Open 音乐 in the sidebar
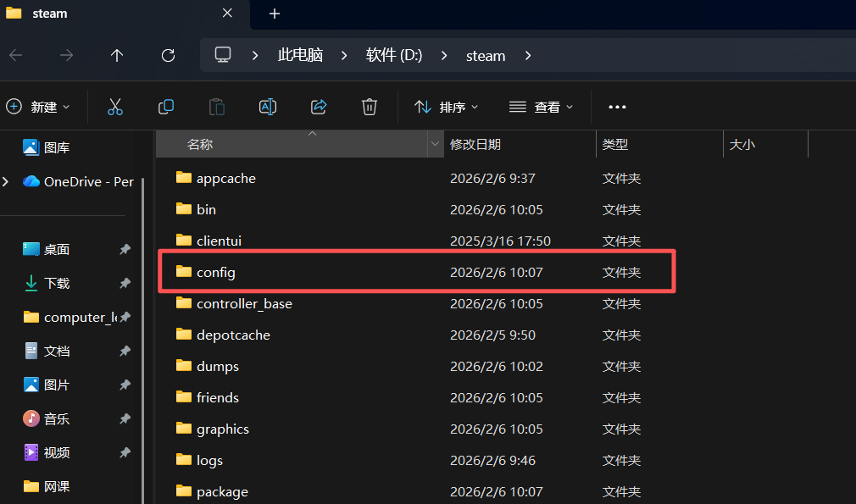Screen dimensions: 856x504 pos(47,419)
